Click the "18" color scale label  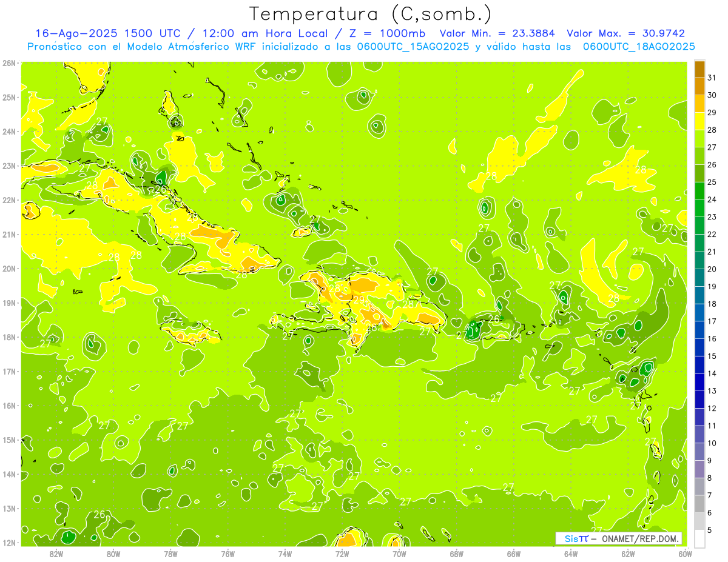pos(712,304)
